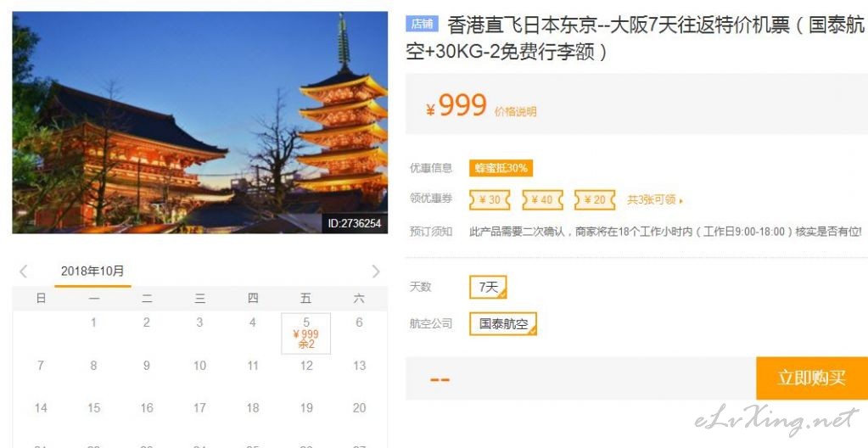Click the Tokyo temple product photo
The width and height of the screenshot is (868, 448).
click(x=200, y=122)
